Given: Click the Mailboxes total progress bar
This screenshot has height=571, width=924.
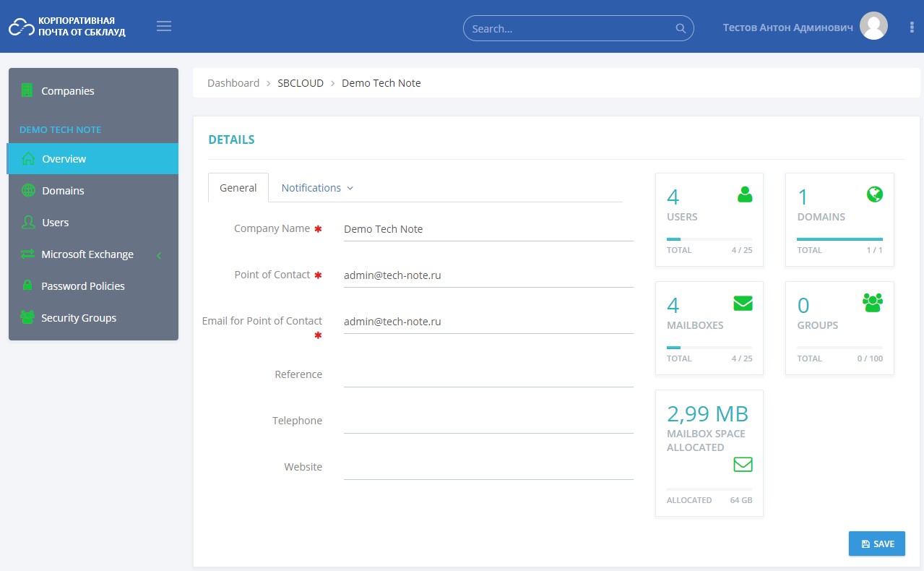Looking at the screenshot, I should (x=709, y=347).
